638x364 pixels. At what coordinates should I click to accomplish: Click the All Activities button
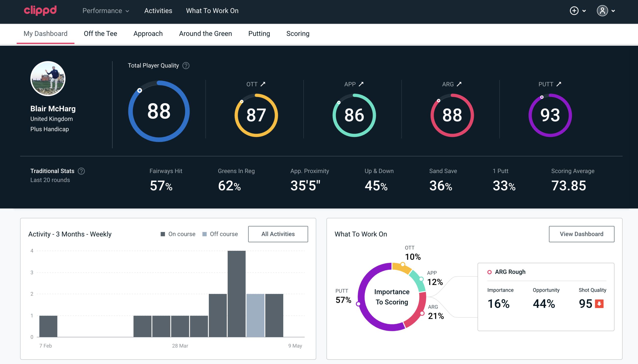click(278, 234)
